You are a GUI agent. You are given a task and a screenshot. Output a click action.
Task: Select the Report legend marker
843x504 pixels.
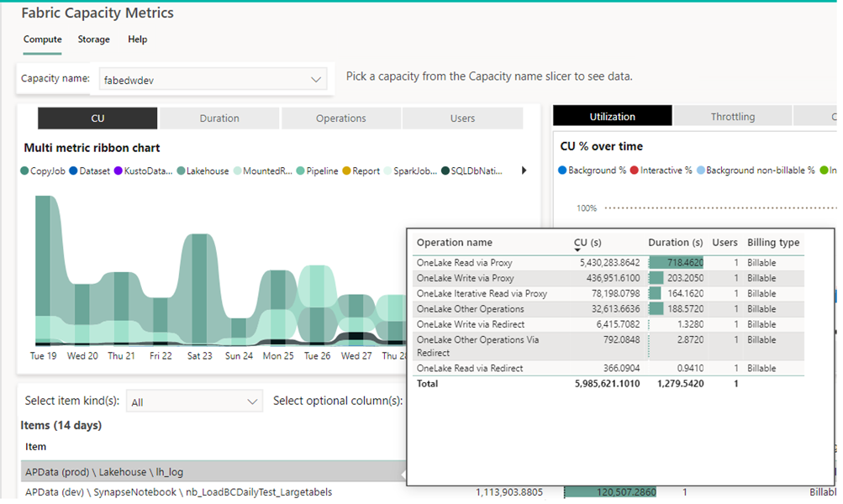pyautogui.click(x=348, y=170)
